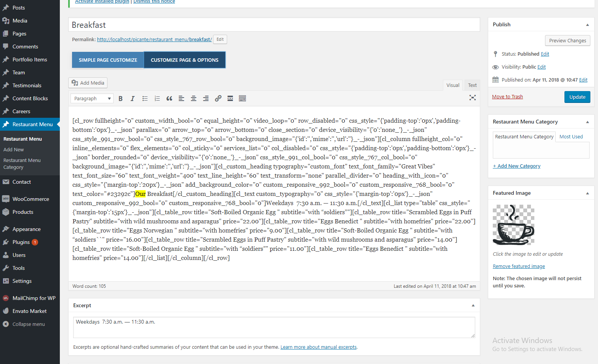
Task: Collapse the Restaurant Menu Category panel
Action: coord(587,122)
